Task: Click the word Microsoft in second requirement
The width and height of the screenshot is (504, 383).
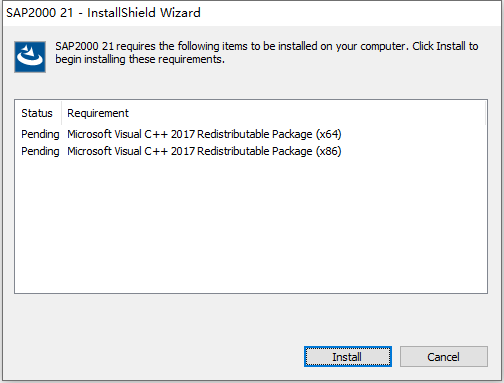Action: click(x=89, y=151)
